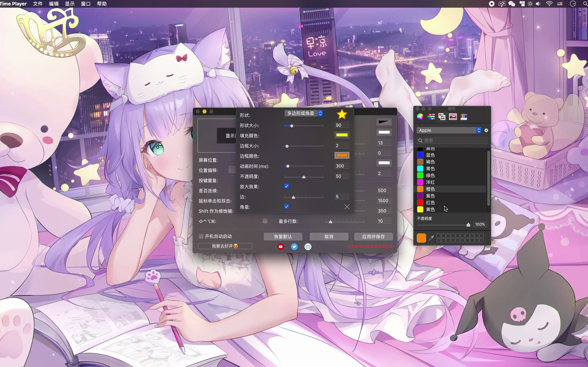Image resolution: width=588 pixels, height=367 pixels.
Task: Open the image palettes tab
Action: tap(453, 117)
